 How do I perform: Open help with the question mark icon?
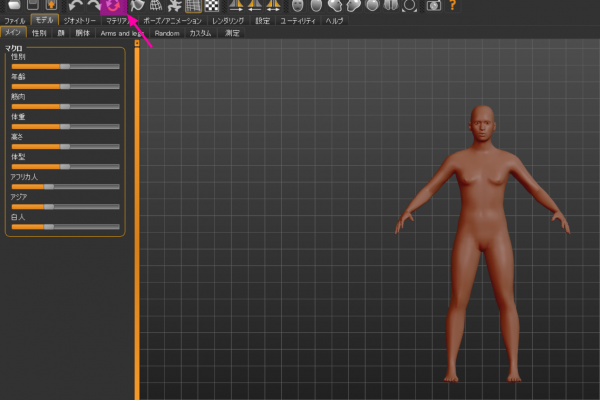point(452,5)
